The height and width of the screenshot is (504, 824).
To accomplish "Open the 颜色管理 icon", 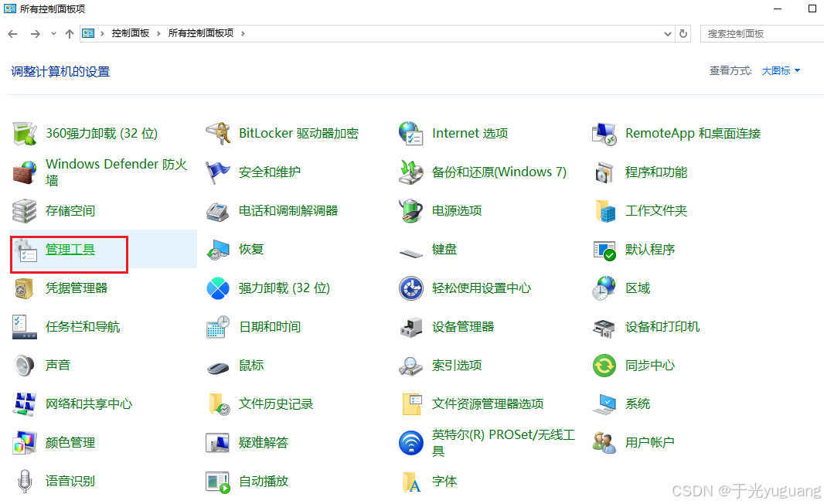I will (x=25, y=442).
